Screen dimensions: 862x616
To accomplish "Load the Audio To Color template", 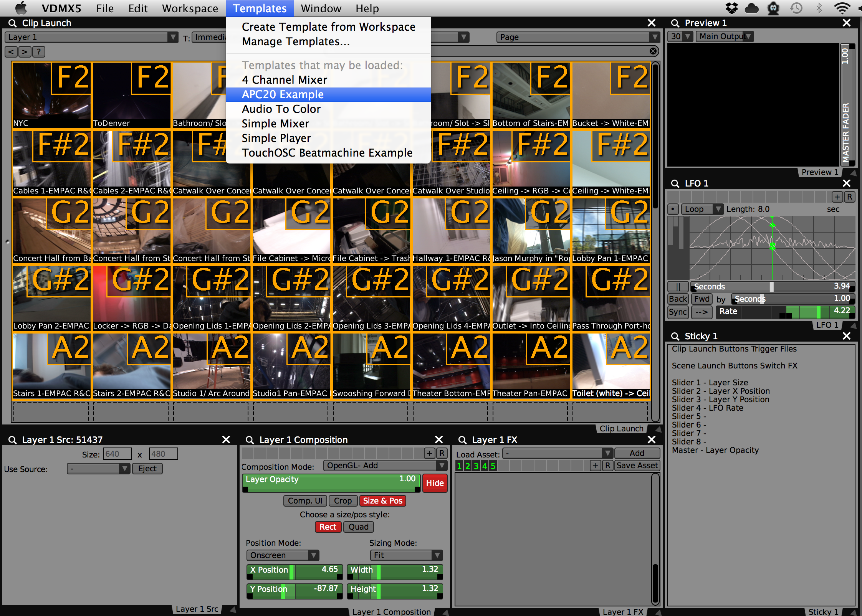I will tap(328, 109).
